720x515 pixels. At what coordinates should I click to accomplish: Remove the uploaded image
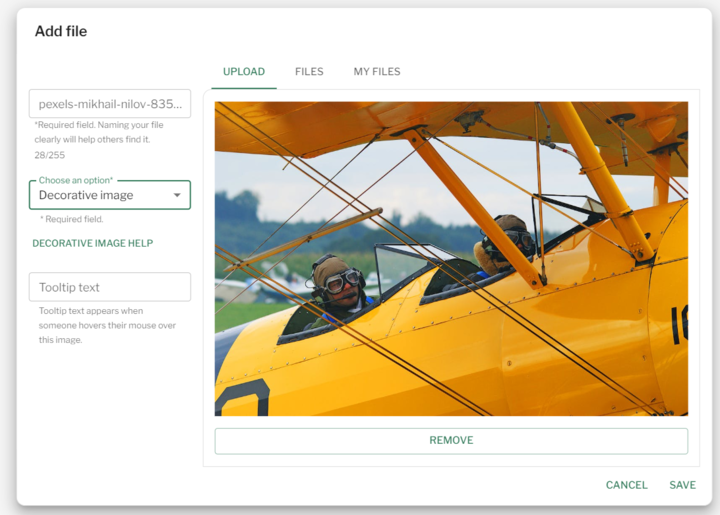pyautogui.click(x=451, y=441)
